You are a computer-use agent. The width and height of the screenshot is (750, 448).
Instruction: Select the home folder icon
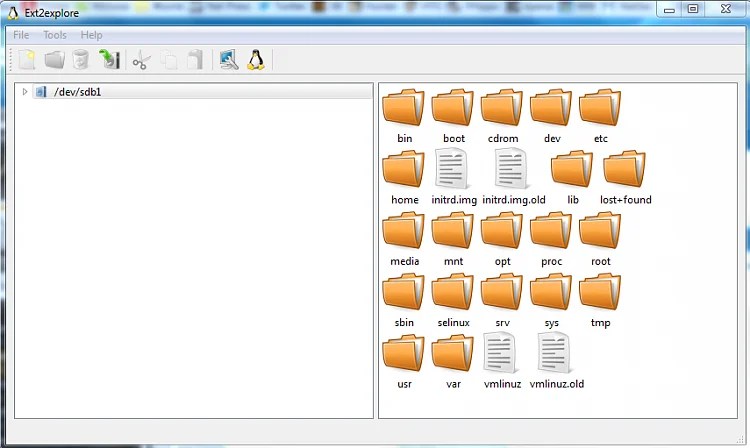coord(403,169)
